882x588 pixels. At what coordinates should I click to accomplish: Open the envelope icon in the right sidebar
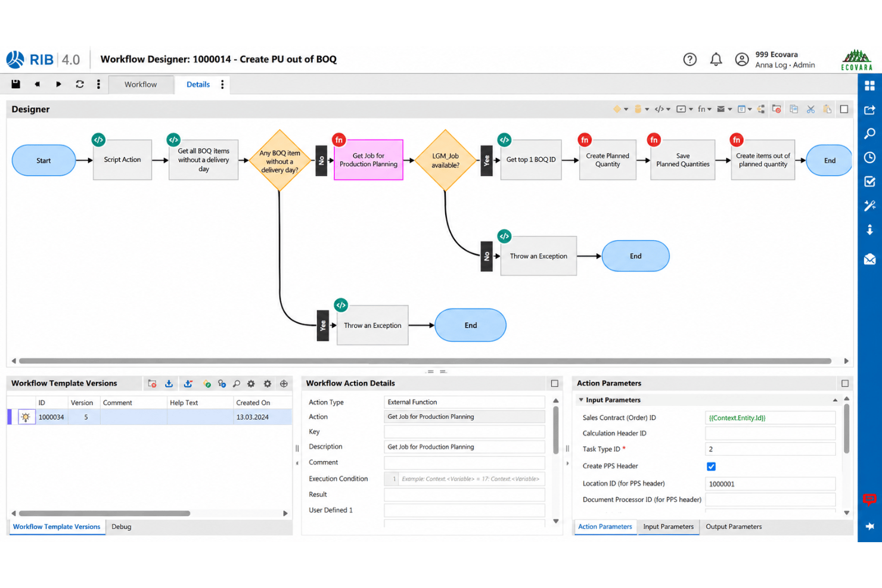pos(869,259)
